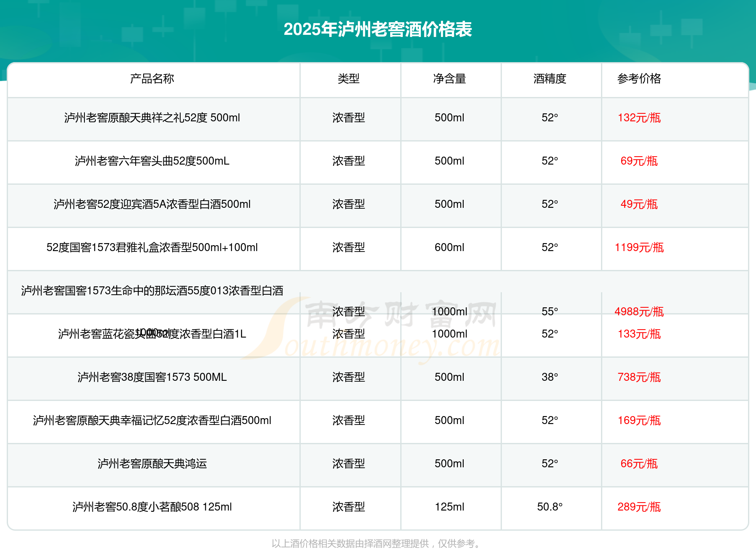Click "浓香型" in the 38度国窖1573 row

tap(349, 377)
